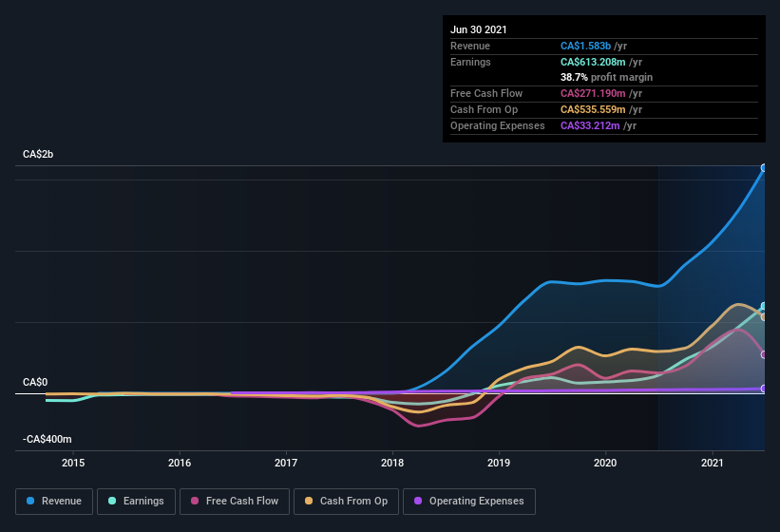
Task: Click the orange Cash From Op dot
Action: pyautogui.click(x=309, y=501)
